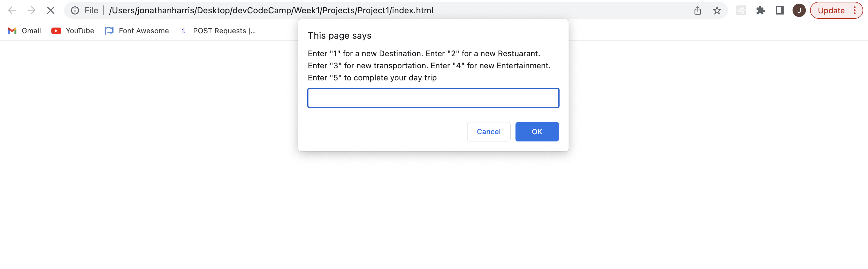Screen dimensions: 868x269
Task: Open the Gmail bookmark
Action: 24,31
